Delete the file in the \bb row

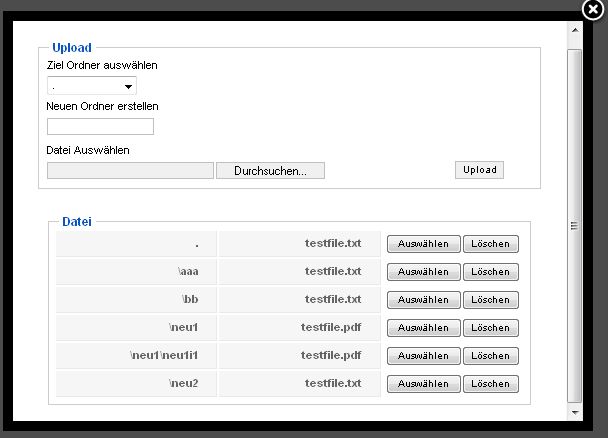point(491,300)
